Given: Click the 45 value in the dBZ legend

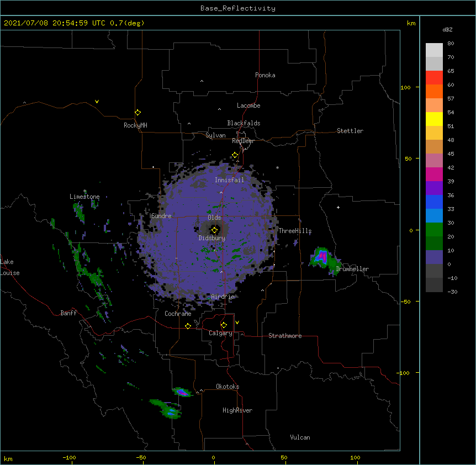Looking at the screenshot, I should tap(451, 154).
